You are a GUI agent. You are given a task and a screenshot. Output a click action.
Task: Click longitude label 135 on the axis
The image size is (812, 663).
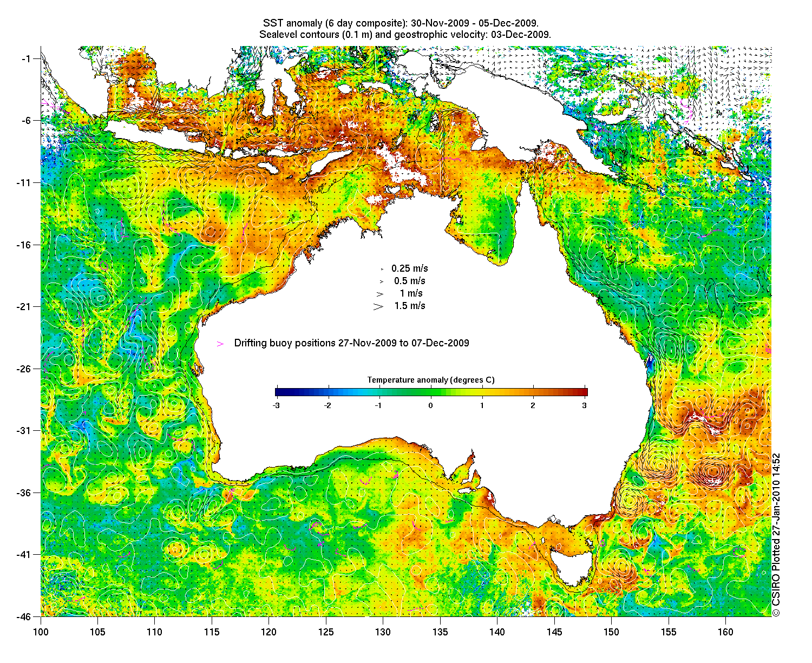440,632
